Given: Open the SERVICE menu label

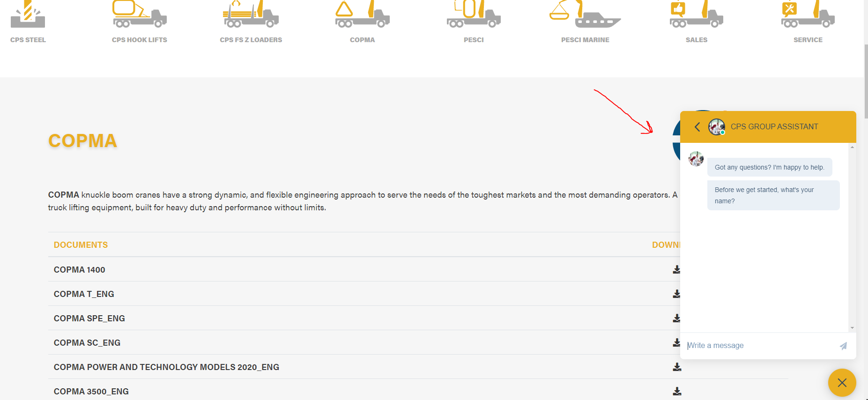Looking at the screenshot, I should (x=808, y=40).
